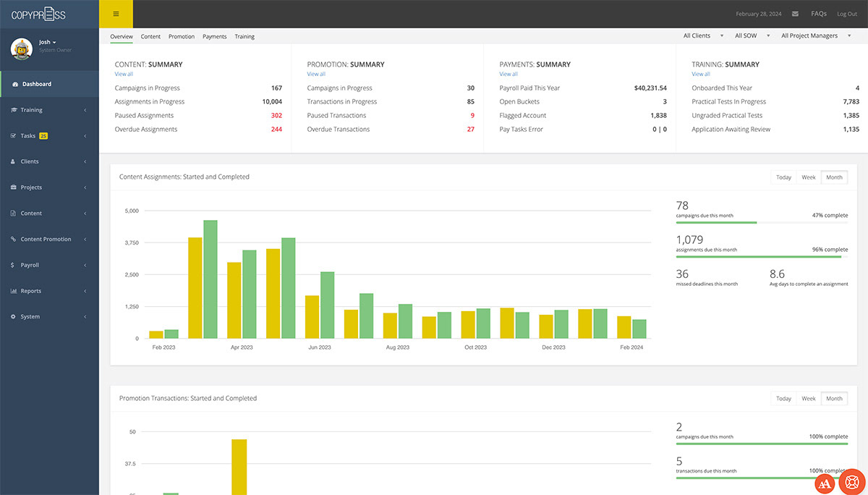Click Josh's profile avatar
The image size is (868, 495).
(x=22, y=49)
